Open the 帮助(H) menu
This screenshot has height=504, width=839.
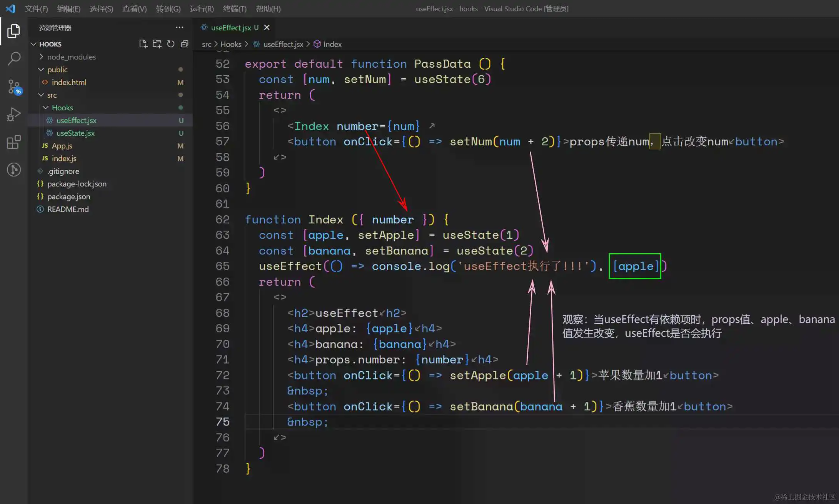(268, 8)
